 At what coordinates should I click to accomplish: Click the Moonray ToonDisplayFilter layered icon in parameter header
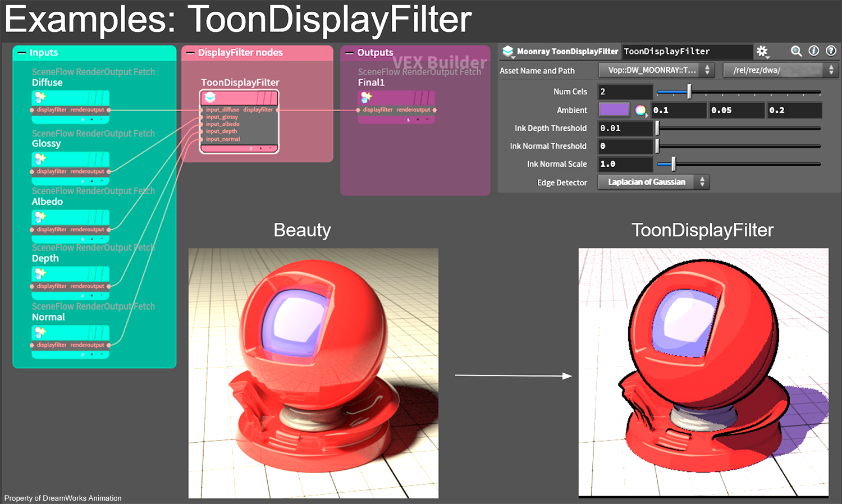click(x=509, y=51)
